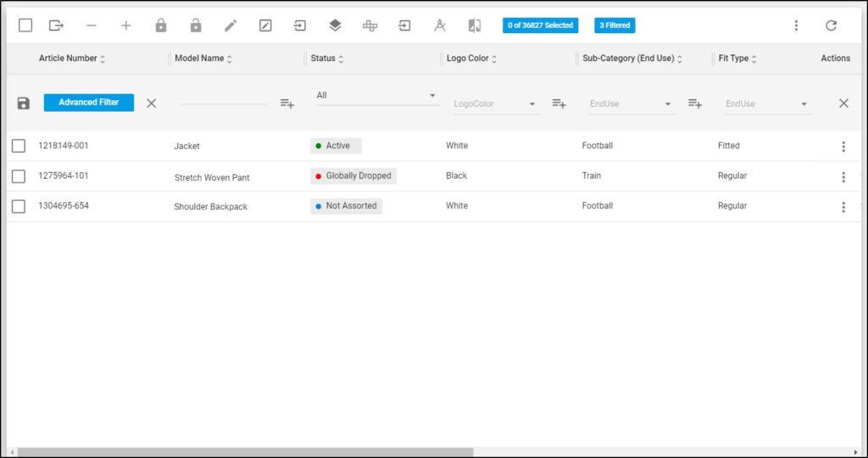Toggle the select-all checkbox in toolbar
The height and width of the screenshot is (458, 868).
coord(25,25)
